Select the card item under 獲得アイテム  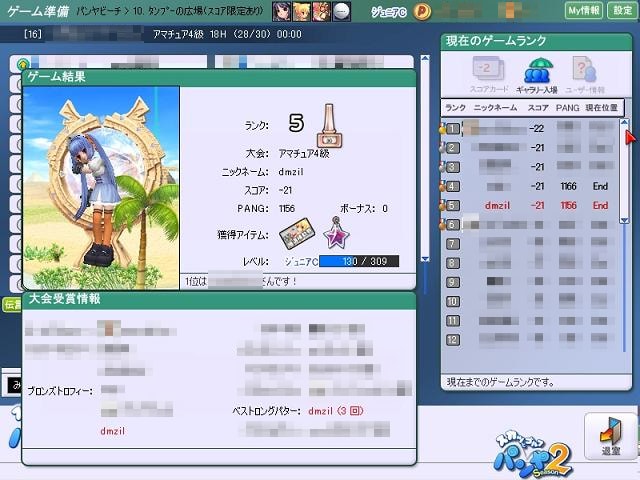(297, 234)
